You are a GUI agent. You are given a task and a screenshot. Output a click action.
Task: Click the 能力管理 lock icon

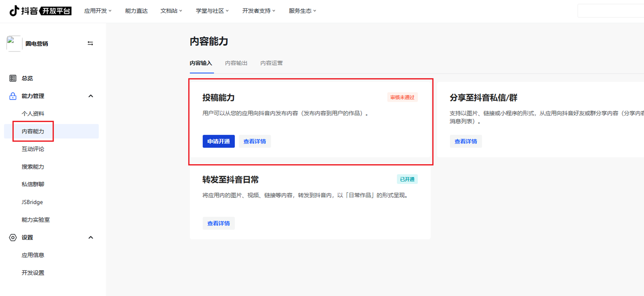pos(13,96)
